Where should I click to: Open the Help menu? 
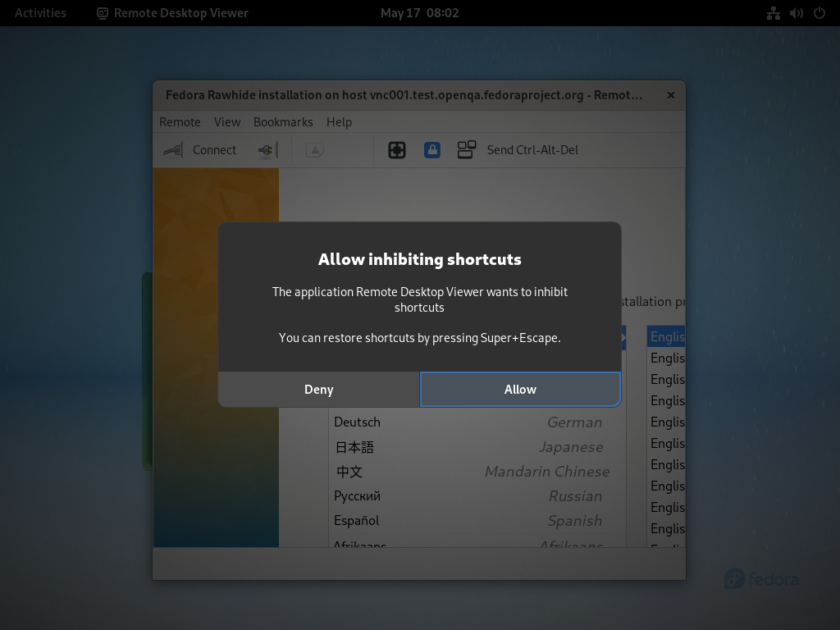point(339,122)
